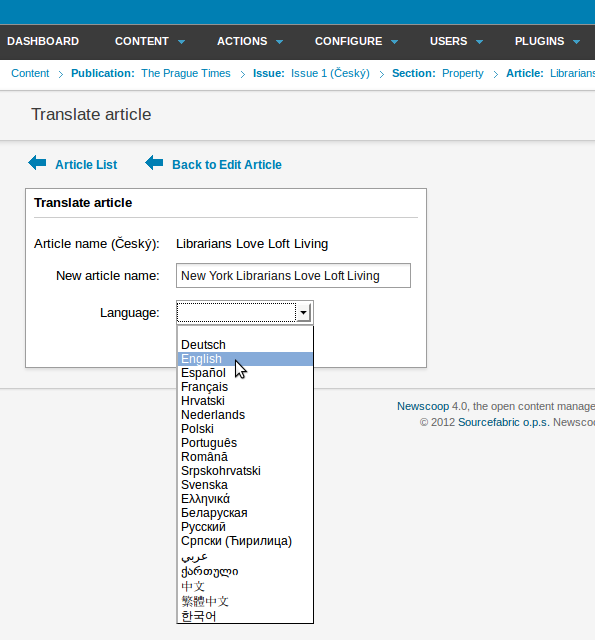The height and width of the screenshot is (640, 595).
Task: Expand the Configure menu arrow
Action: pos(394,42)
